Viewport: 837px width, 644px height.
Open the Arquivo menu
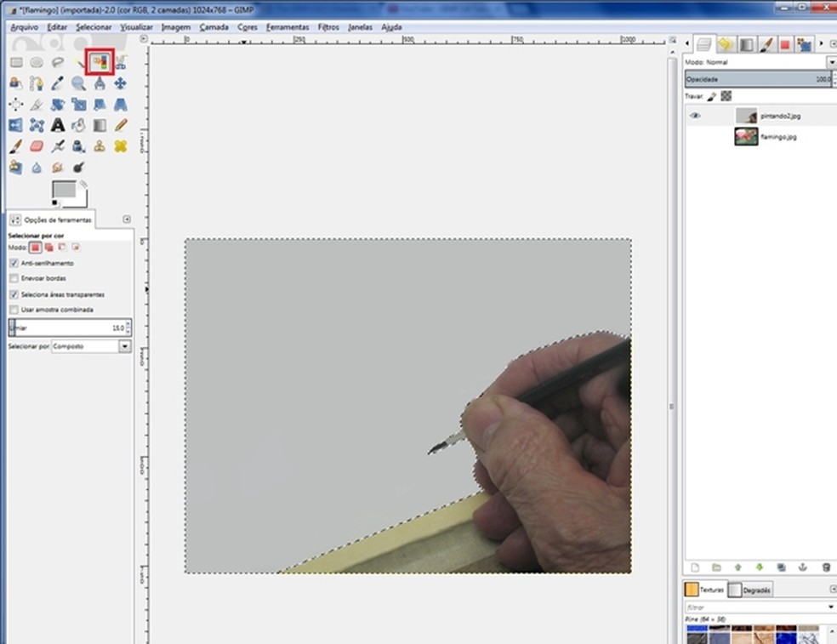25,27
